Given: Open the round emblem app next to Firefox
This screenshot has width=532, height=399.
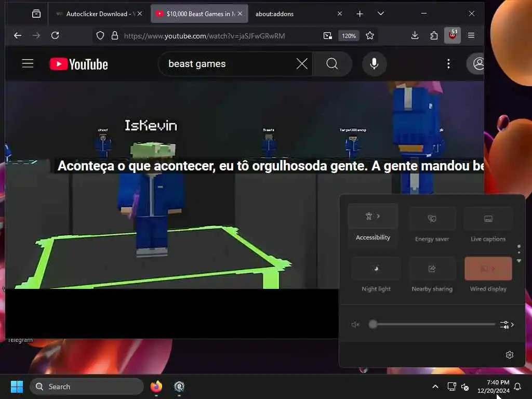Looking at the screenshot, I should click(179, 387).
